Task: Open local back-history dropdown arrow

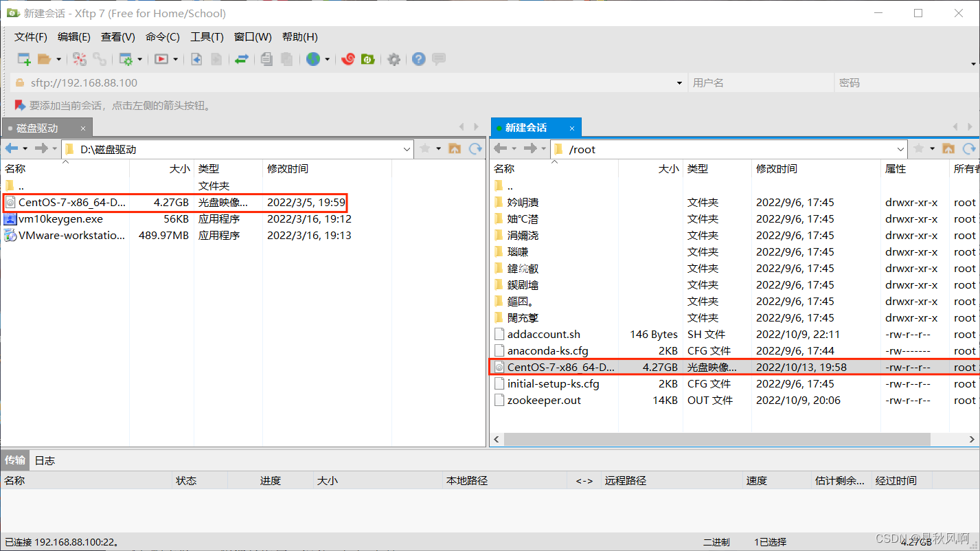Action: coord(25,148)
